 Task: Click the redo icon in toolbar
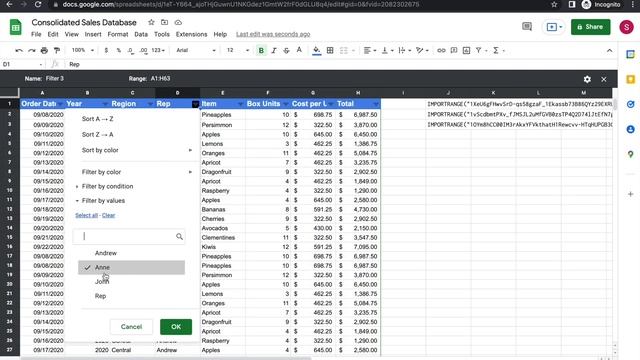[31, 50]
